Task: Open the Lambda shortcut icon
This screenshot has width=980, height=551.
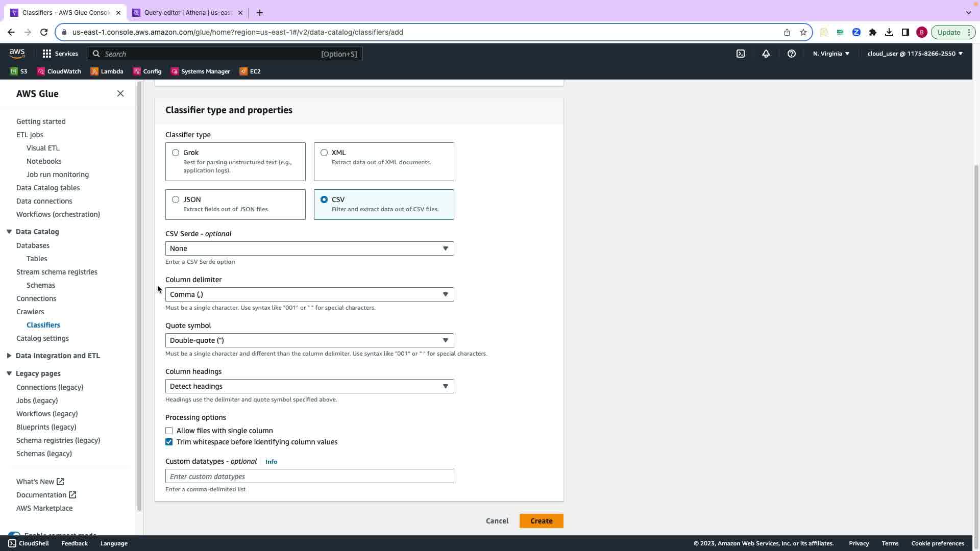Action: pyautogui.click(x=94, y=71)
